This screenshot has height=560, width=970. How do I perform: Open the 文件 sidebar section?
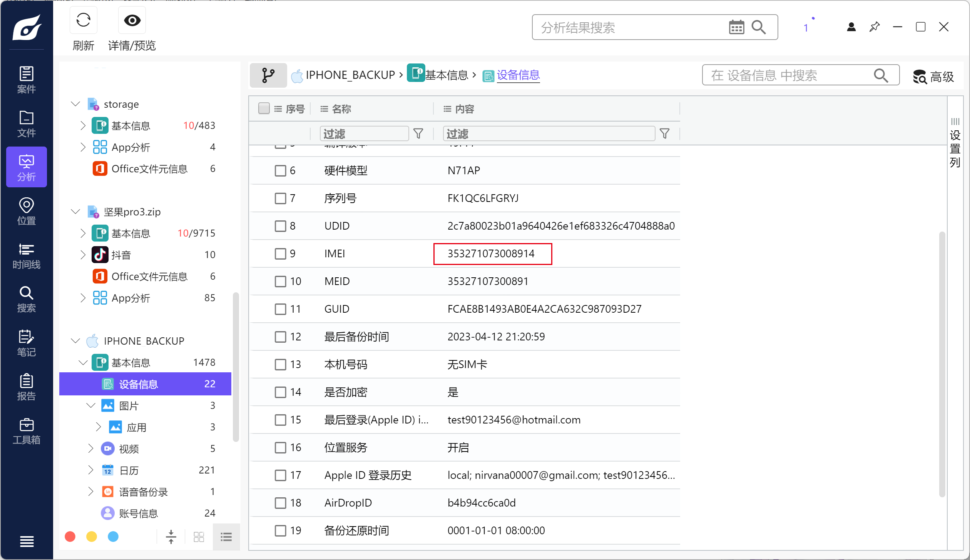click(x=26, y=124)
